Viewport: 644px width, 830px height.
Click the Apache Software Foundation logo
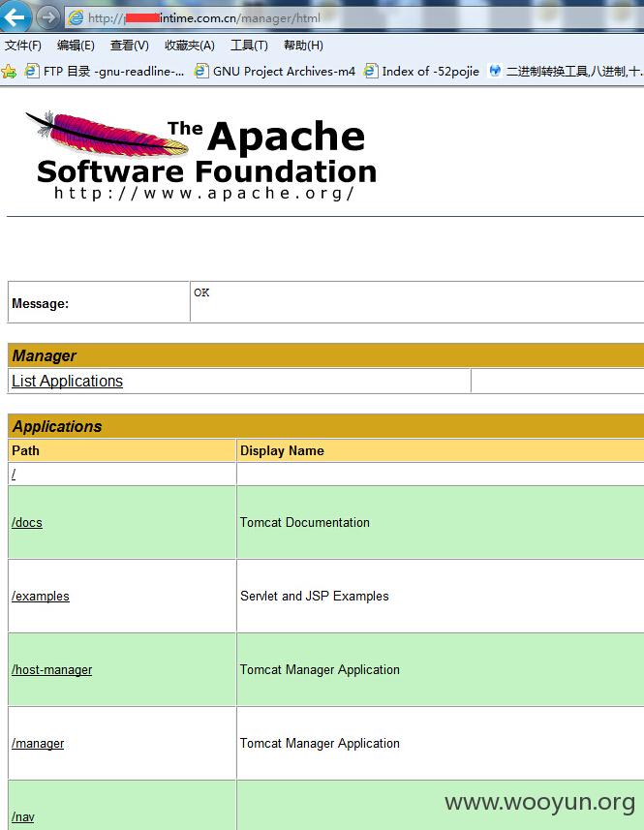pyautogui.click(x=201, y=156)
